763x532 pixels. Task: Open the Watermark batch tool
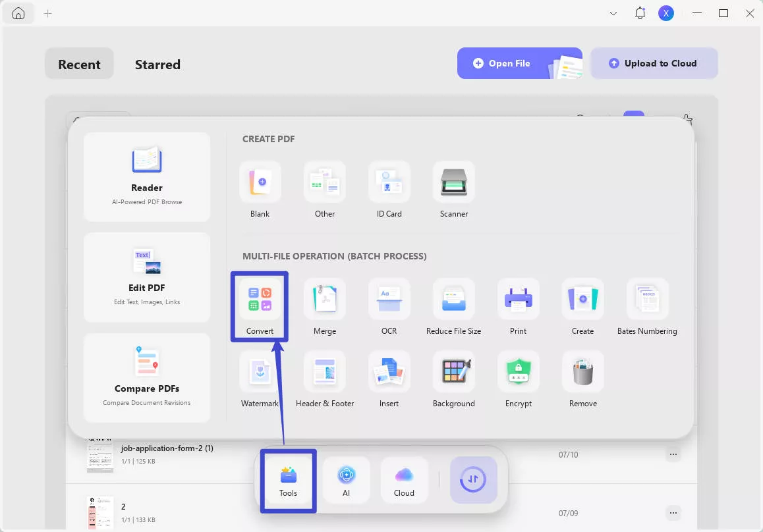pyautogui.click(x=260, y=372)
